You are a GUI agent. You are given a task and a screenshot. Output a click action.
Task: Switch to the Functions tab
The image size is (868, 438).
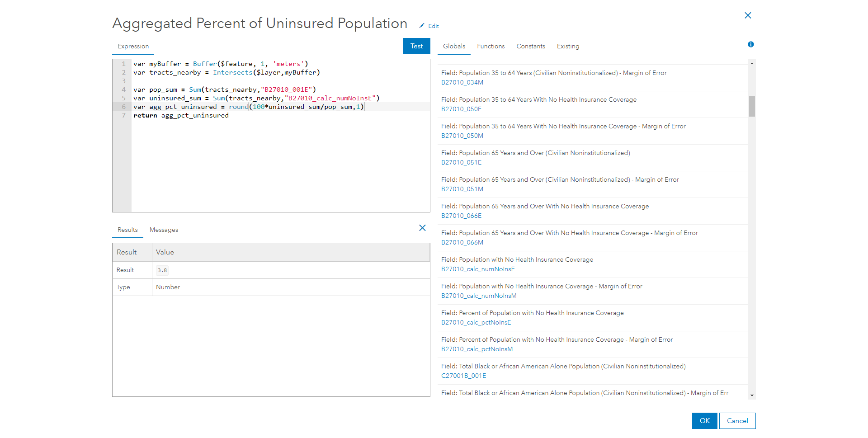(x=491, y=46)
